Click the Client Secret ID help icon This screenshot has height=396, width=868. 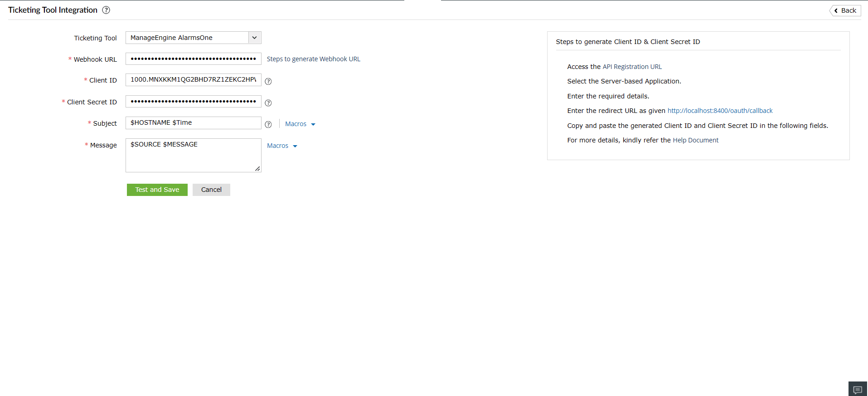pos(268,103)
